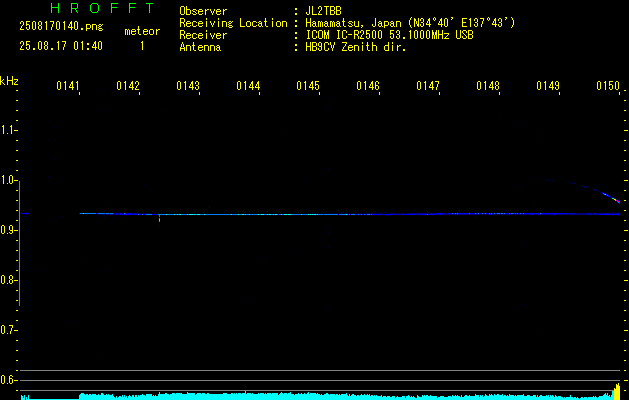Click the 'meteor' count label
The height and width of the screenshot is (400, 629).
142,31
